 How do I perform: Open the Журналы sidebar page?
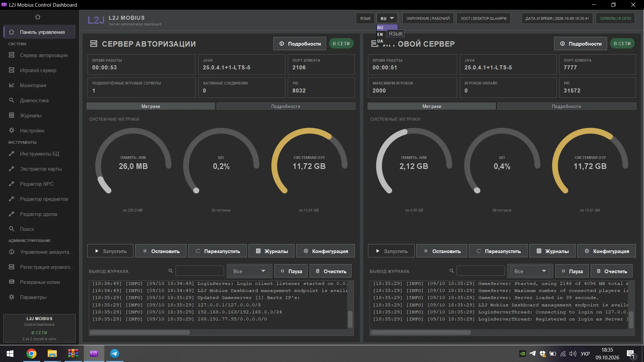pyautogui.click(x=40, y=116)
